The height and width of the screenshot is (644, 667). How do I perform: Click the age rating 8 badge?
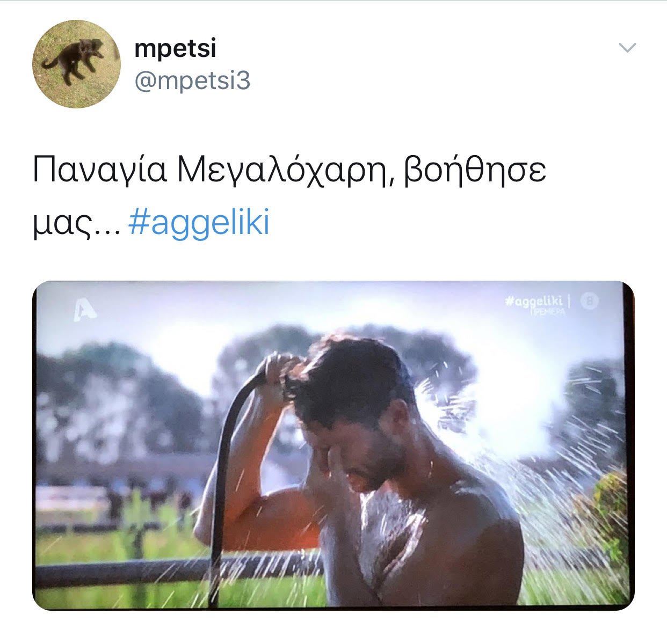(x=590, y=302)
